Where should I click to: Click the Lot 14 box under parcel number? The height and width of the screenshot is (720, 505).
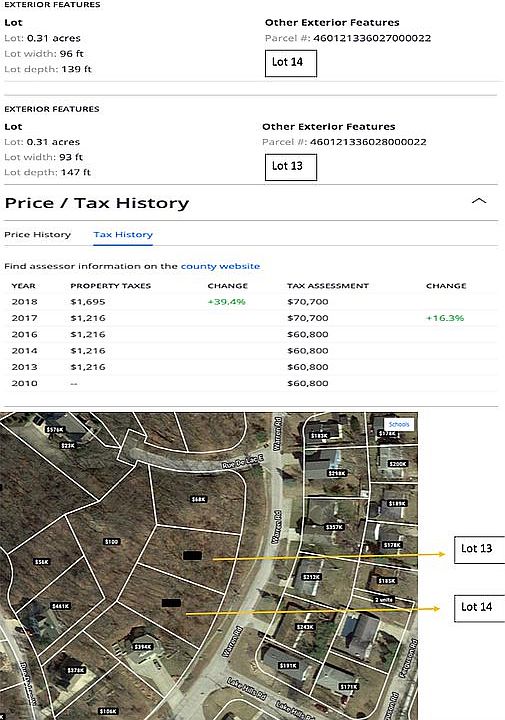291,63
